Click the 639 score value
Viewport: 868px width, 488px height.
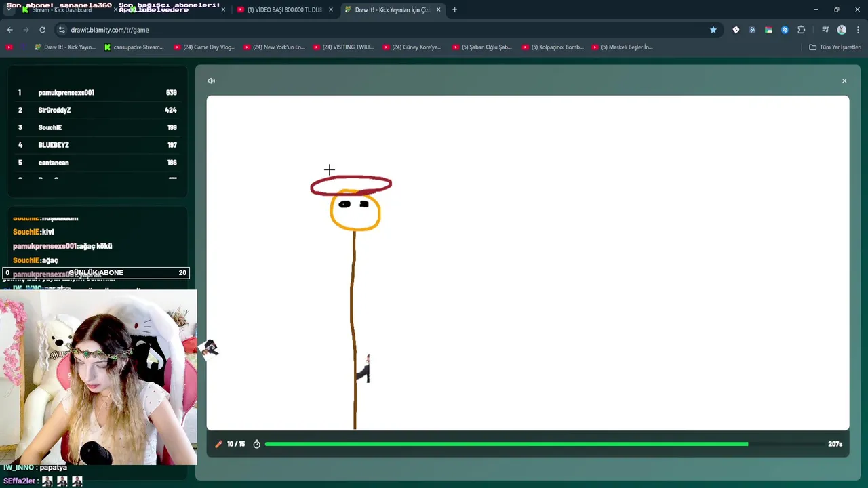point(171,93)
